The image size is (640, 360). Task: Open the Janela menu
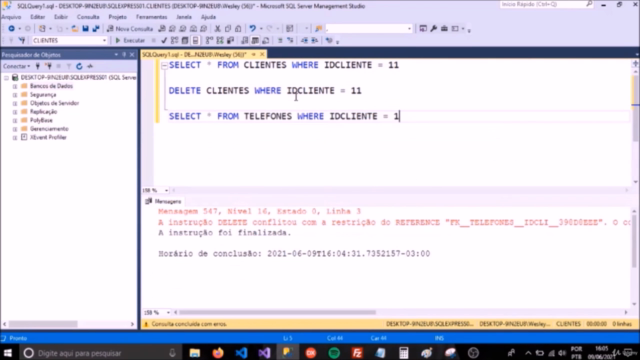tap(184, 17)
